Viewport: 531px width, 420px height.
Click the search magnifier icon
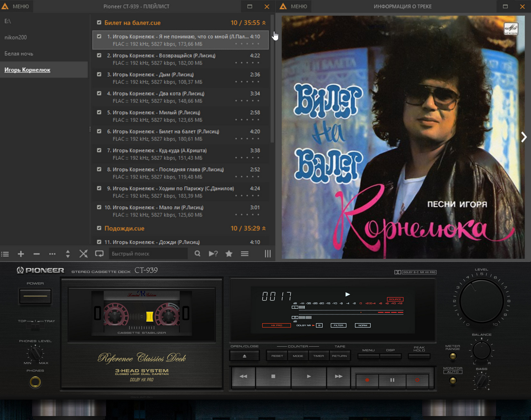coord(198,254)
